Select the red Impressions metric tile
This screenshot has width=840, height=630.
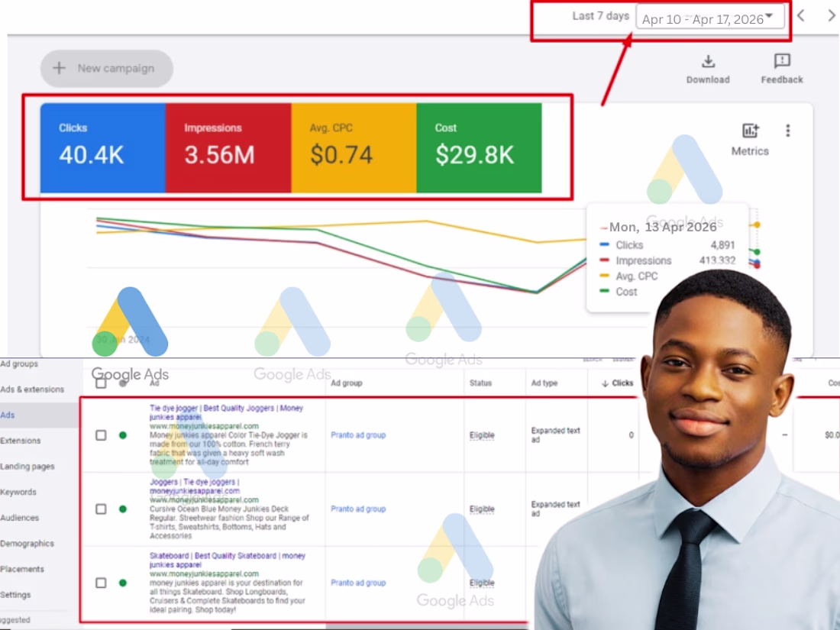click(x=228, y=148)
